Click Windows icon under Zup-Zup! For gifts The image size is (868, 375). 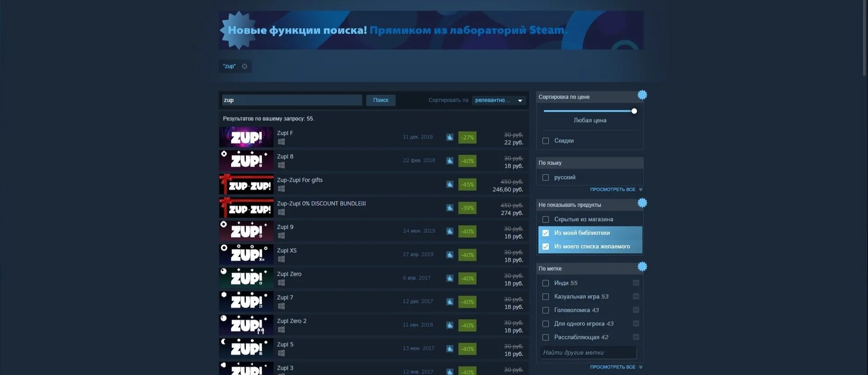[x=281, y=189]
